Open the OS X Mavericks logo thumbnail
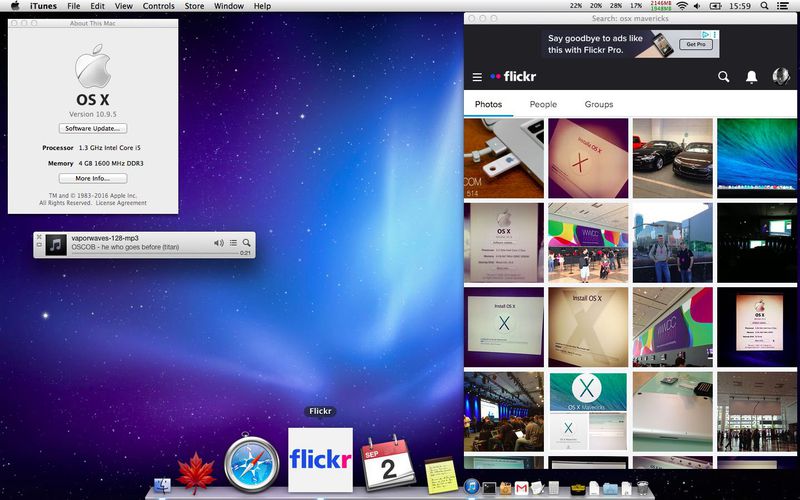 (588, 391)
